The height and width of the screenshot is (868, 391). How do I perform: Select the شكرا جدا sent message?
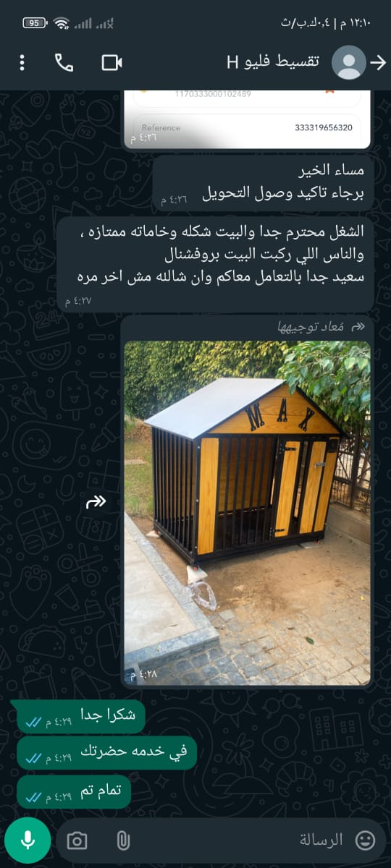pyautogui.click(x=81, y=716)
